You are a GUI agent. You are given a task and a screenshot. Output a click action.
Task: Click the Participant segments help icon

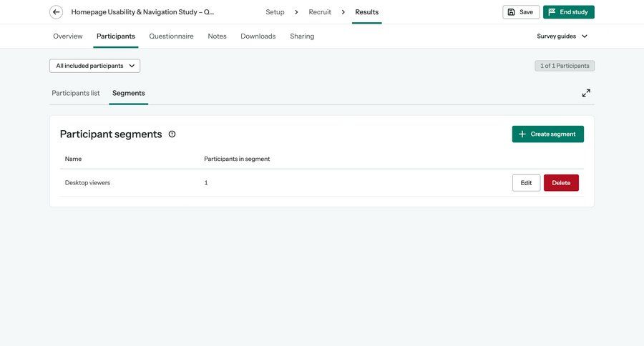[172, 134]
